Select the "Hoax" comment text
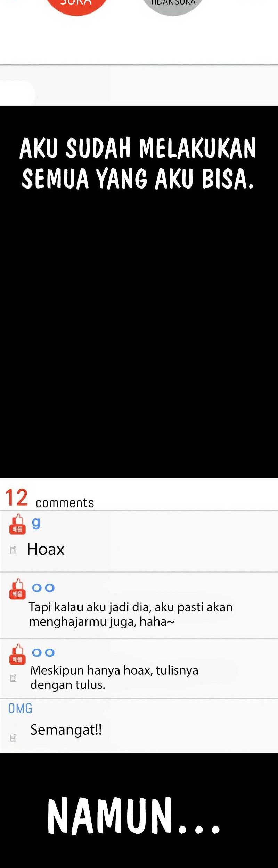 46,550
